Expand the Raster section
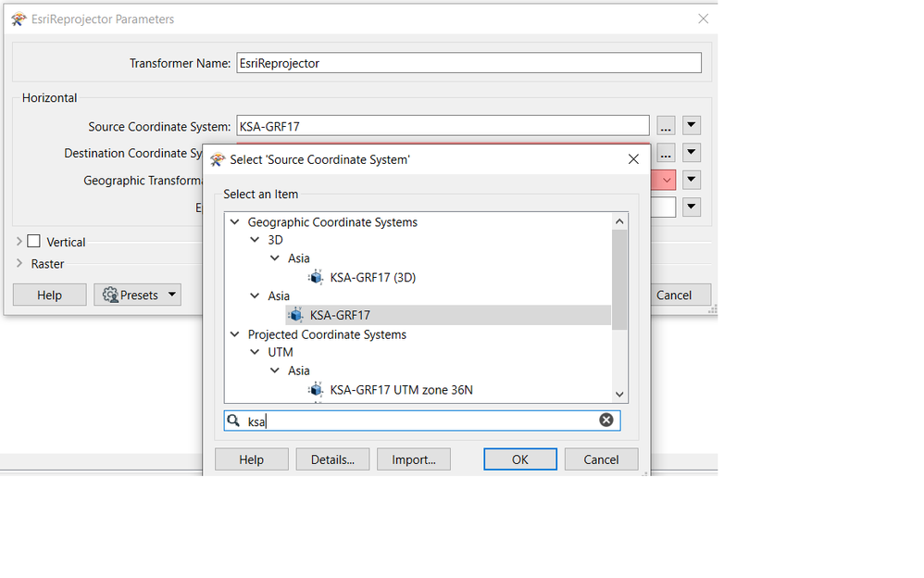 point(19,263)
